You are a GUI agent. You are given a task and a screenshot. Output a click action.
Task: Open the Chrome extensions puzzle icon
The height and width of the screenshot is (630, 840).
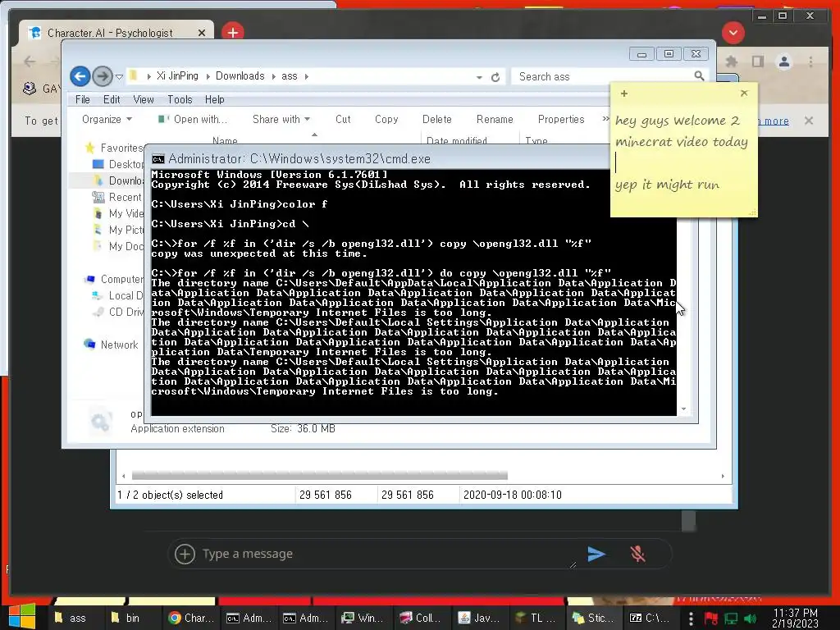[731, 62]
